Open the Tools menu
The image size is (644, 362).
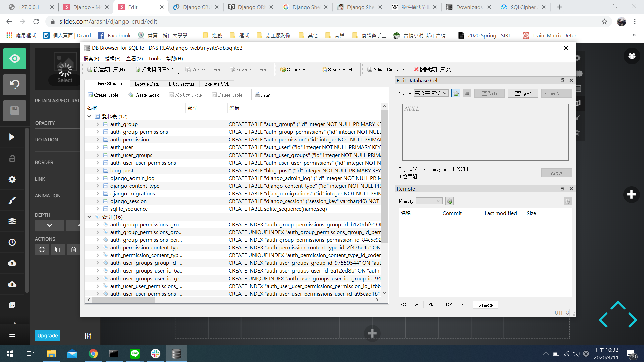[x=154, y=59]
